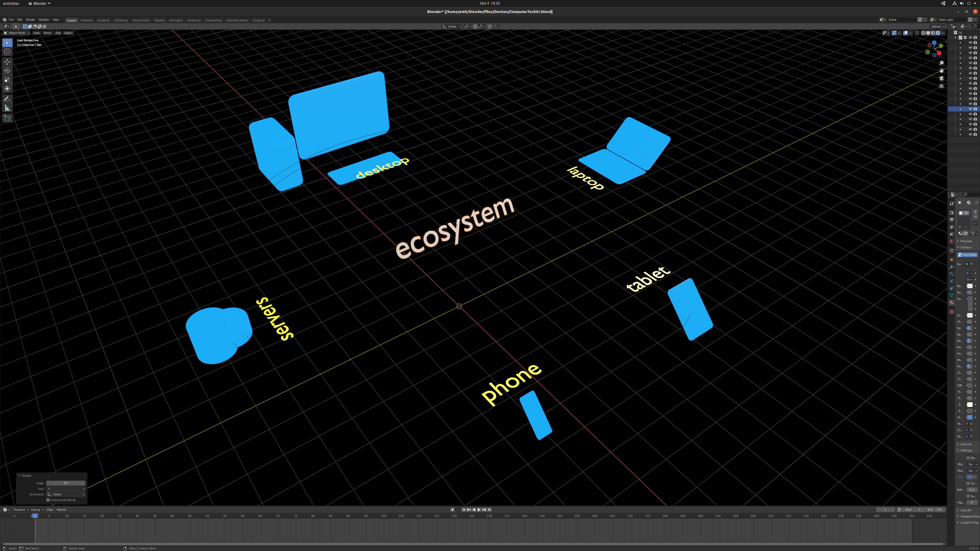980x551 pixels.
Task: Switch to Rendered viewport shading
Action: (938, 33)
